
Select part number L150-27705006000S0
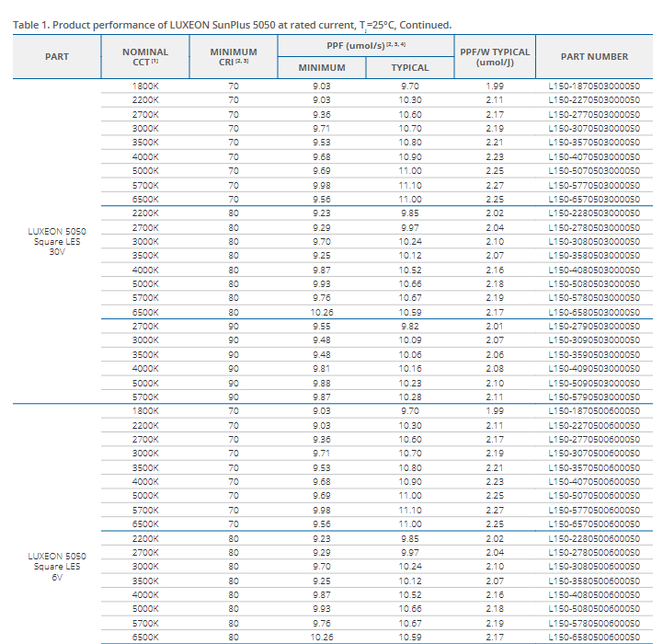(x=594, y=439)
